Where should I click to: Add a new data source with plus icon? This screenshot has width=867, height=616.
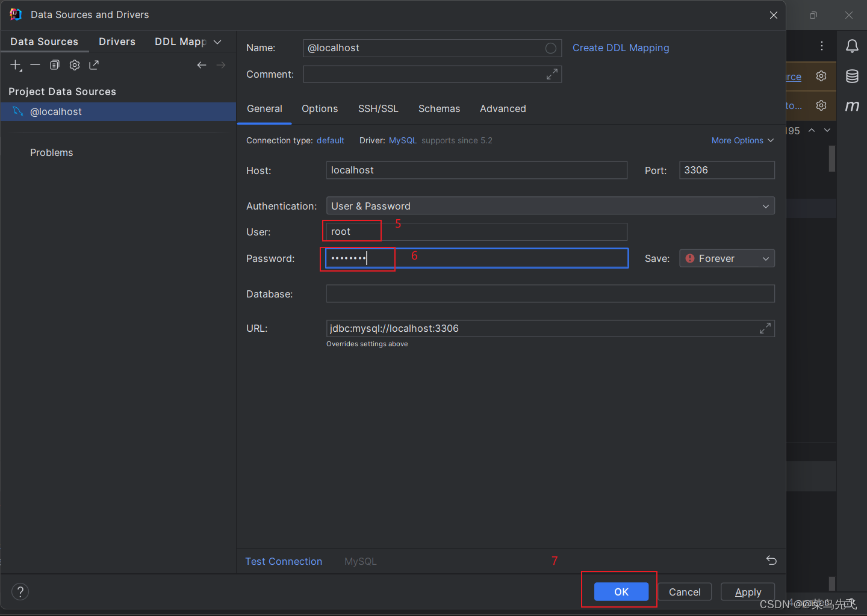[16, 65]
